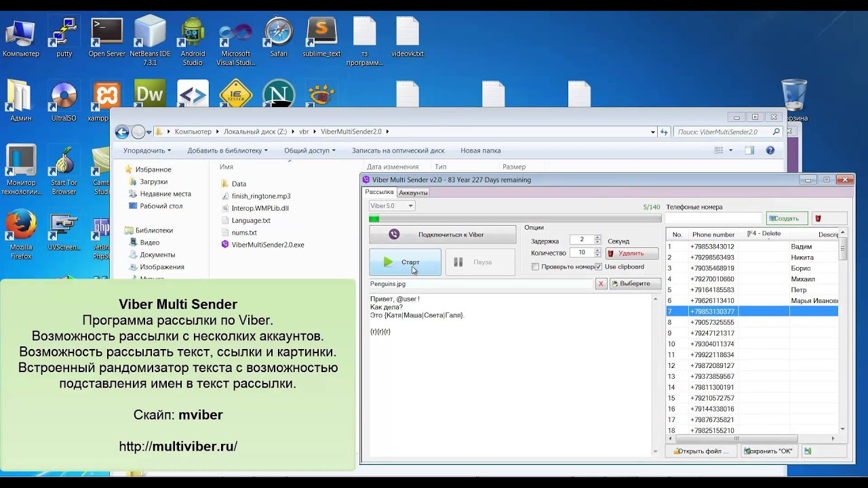Image resolution: width=868 pixels, height=488 pixels.
Task: Open Общий доступ dropdown in Explorer
Action: [x=309, y=150]
